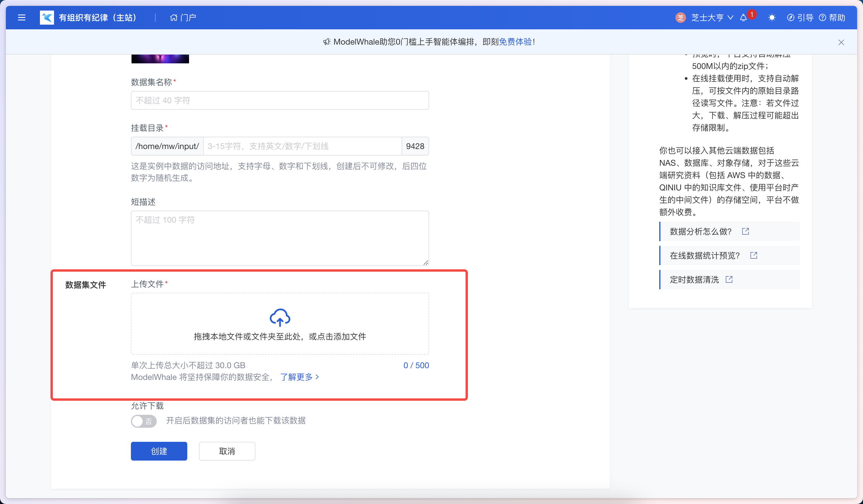
Task: Go to 门户 portal menu
Action: point(183,18)
